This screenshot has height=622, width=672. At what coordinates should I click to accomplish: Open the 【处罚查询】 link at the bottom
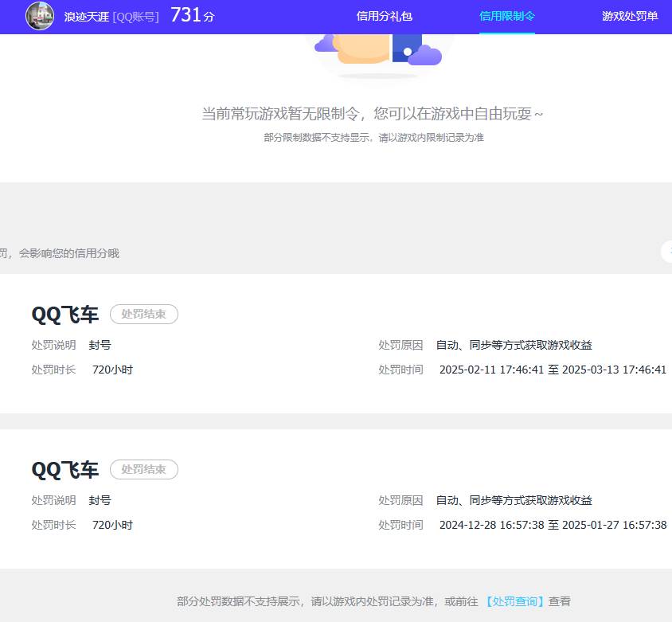tap(515, 601)
